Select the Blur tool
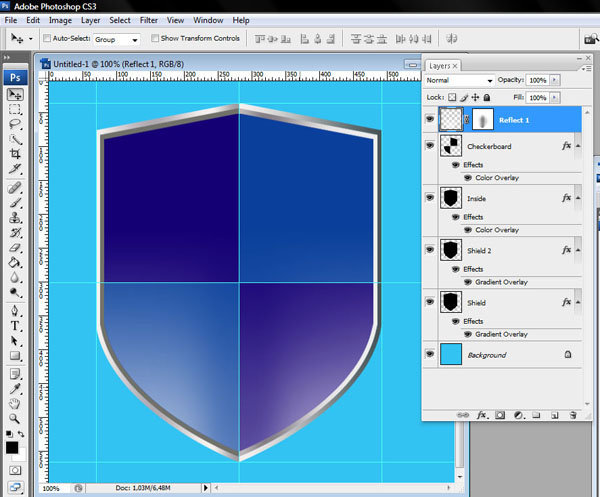The width and height of the screenshot is (600, 497). (x=15, y=278)
